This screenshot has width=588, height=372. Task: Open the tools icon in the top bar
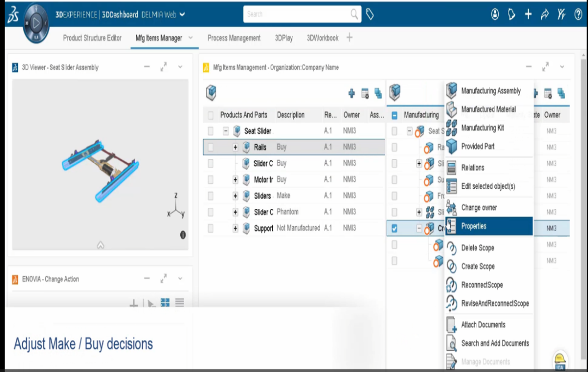coord(561,14)
